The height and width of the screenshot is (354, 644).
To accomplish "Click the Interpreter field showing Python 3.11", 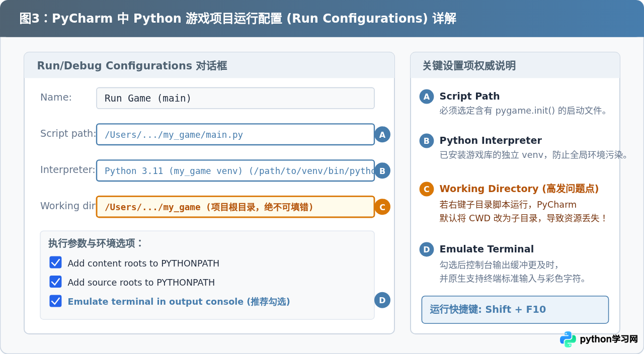I will 235,170.
